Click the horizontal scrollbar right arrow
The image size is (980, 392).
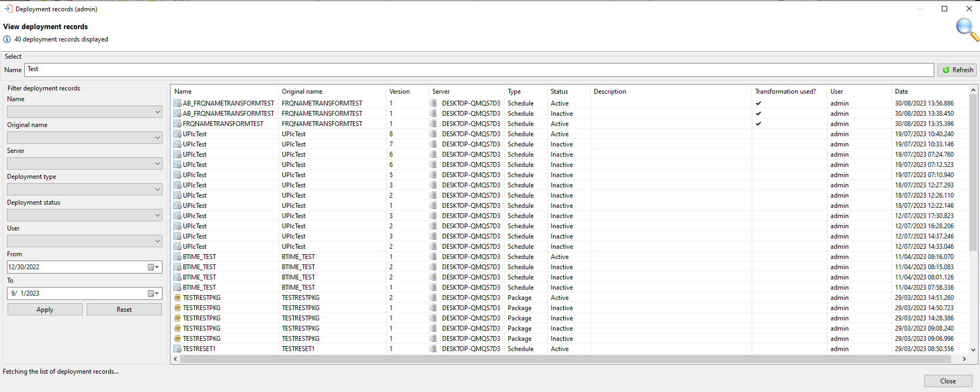(964, 359)
